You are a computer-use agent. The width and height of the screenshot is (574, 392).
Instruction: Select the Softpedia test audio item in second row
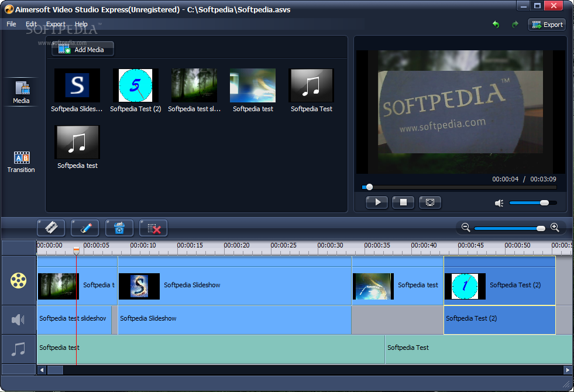click(77, 147)
